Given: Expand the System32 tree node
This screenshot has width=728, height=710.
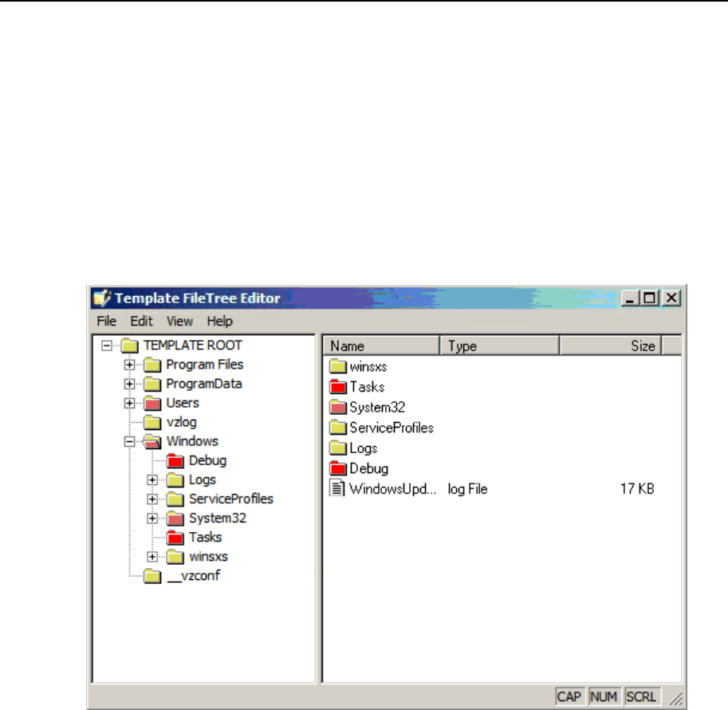Looking at the screenshot, I should pos(152,518).
